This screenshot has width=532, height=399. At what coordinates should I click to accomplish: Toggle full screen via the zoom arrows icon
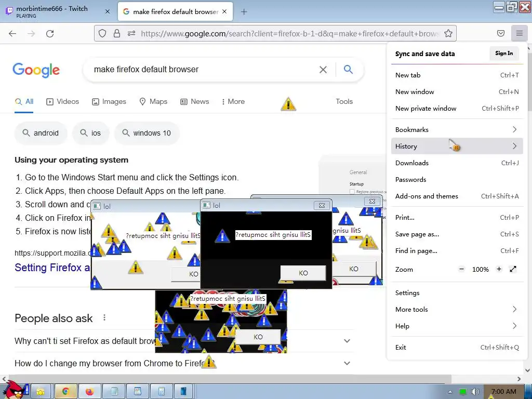tap(513, 269)
